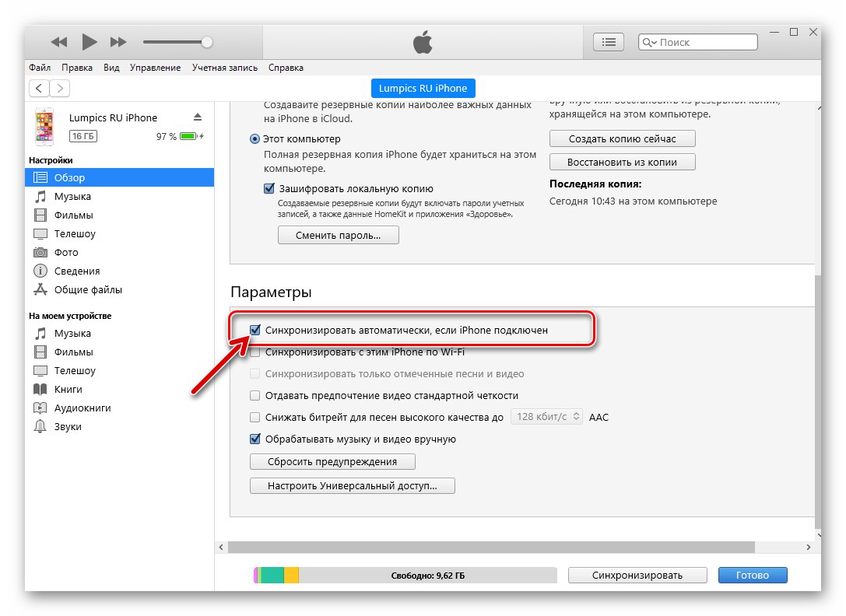This screenshot has height=616, width=846.
Task: Click the back navigation arrow
Action: [x=39, y=89]
